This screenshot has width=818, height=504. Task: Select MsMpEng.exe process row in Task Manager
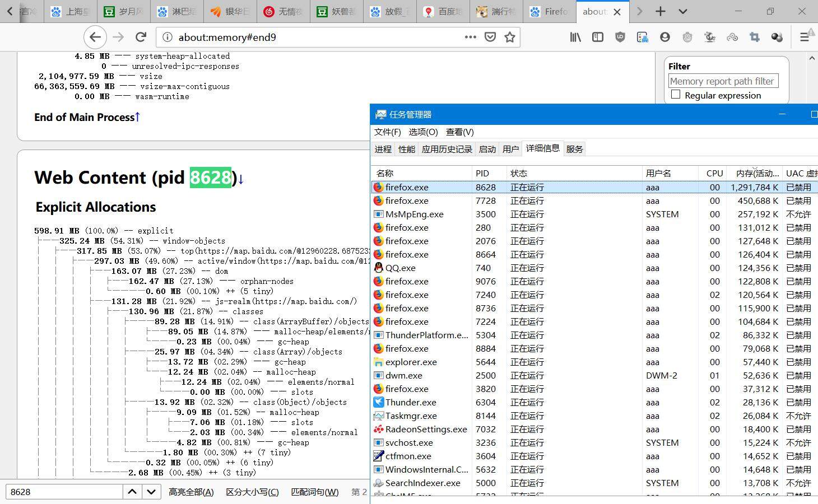point(594,214)
